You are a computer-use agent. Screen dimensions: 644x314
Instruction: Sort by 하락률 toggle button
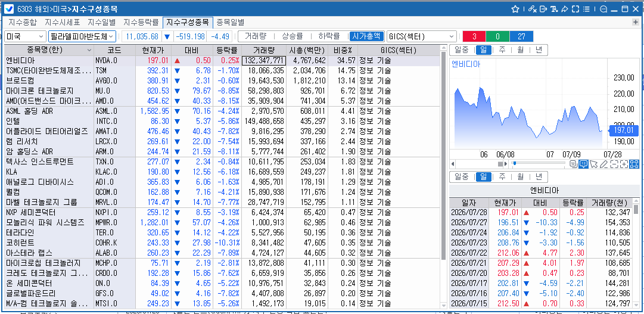coord(329,36)
